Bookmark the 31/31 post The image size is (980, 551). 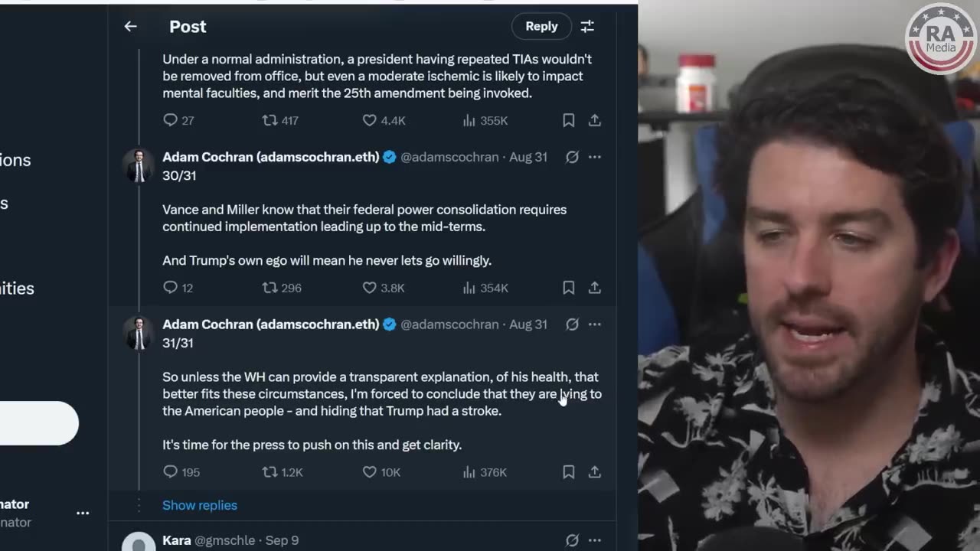(568, 472)
